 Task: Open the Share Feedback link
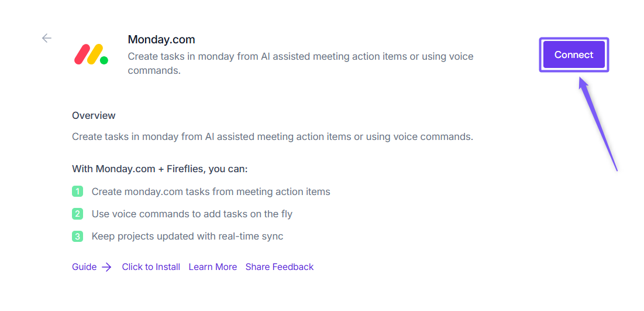tap(279, 266)
